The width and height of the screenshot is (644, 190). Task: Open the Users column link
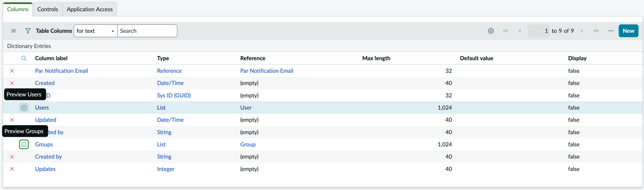click(42, 108)
